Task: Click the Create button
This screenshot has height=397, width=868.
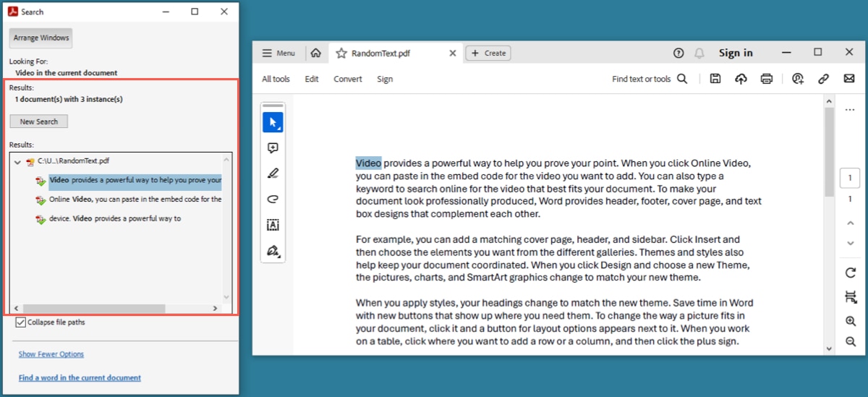Action: (488, 53)
